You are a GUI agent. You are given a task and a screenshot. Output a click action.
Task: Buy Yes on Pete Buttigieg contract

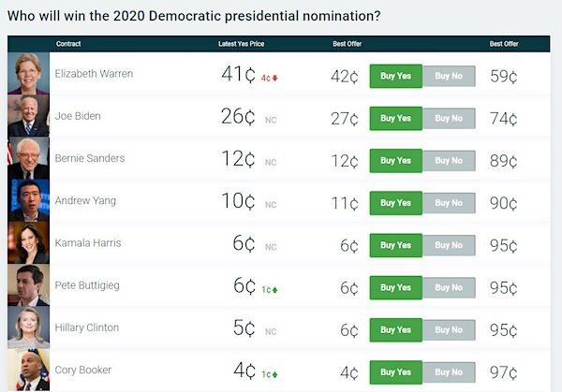[395, 287]
